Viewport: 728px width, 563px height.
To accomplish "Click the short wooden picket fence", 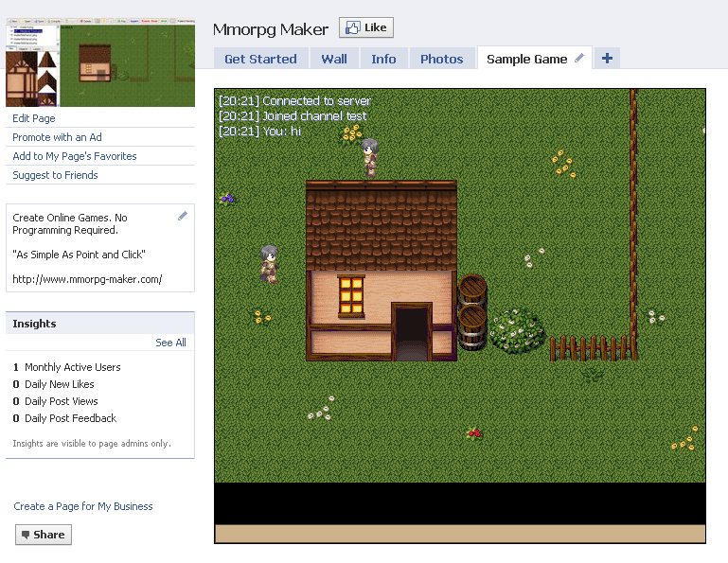I will pos(594,348).
